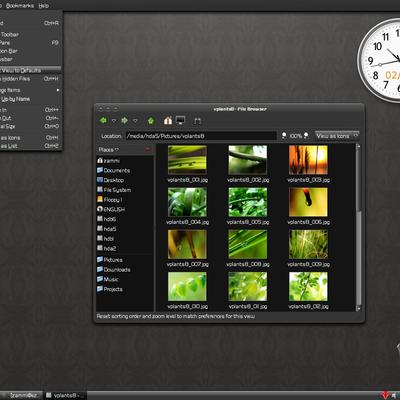Image resolution: width=400 pixels, height=400 pixels.
Task: Click the file browser vertical scrollbar
Action: 358,227
